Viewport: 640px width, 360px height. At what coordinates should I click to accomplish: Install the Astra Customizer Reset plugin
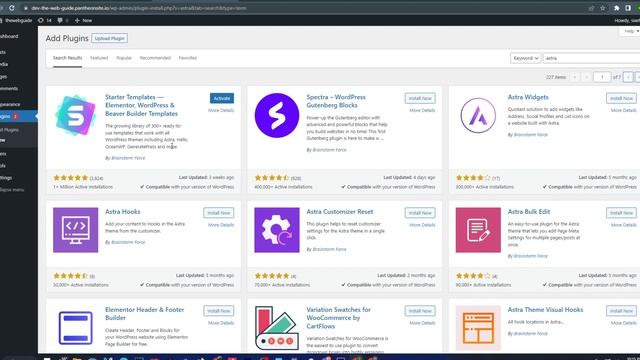click(420, 213)
